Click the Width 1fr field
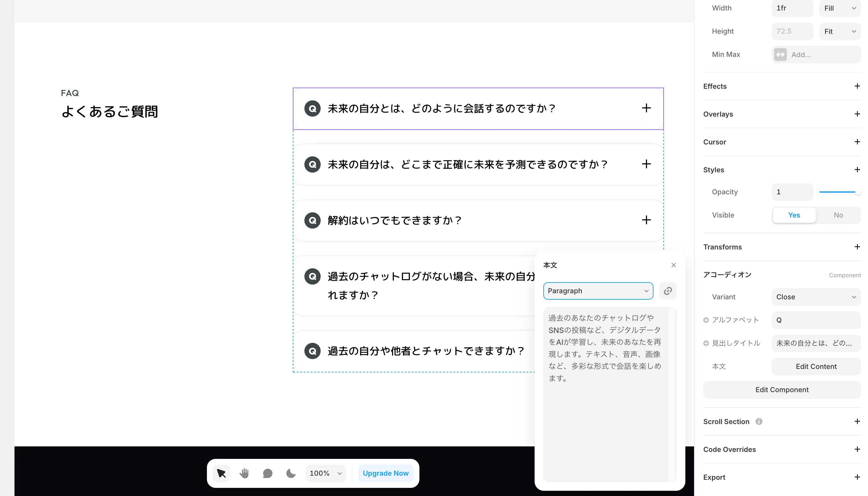This screenshot has height=496, width=868. coord(792,8)
